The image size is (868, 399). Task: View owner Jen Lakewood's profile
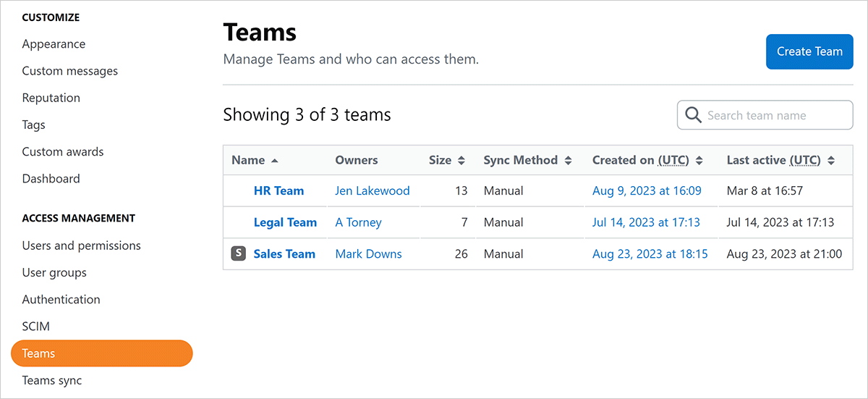click(373, 191)
